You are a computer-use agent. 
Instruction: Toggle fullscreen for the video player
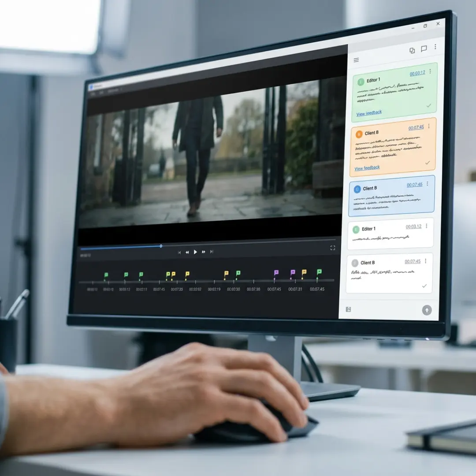(333, 248)
